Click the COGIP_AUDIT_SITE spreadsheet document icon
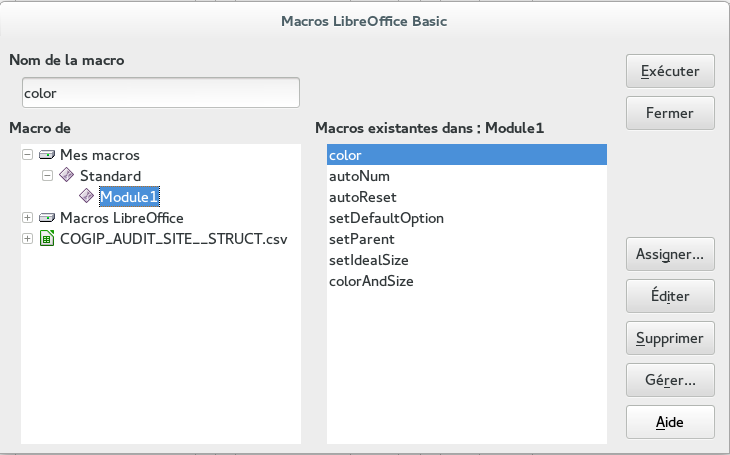This screenshot has height=455, width=730. [47, 238]
